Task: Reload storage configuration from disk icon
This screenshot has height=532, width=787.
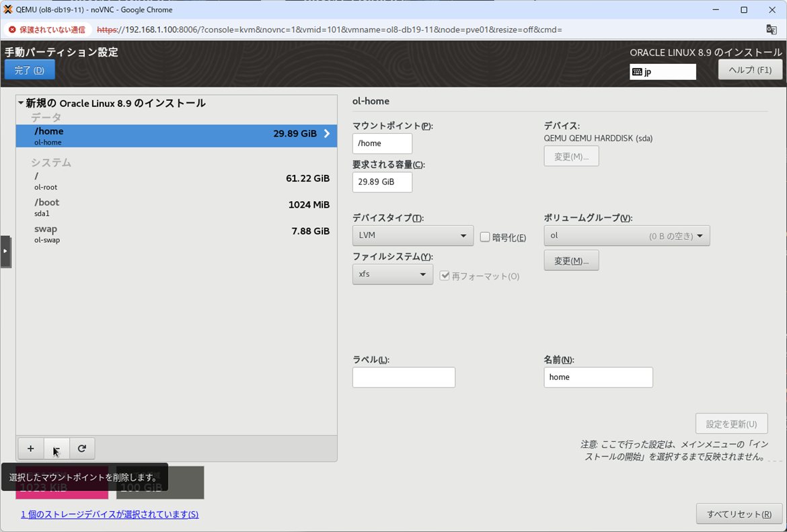Action: pyautogui.click(x=82, y=449)
